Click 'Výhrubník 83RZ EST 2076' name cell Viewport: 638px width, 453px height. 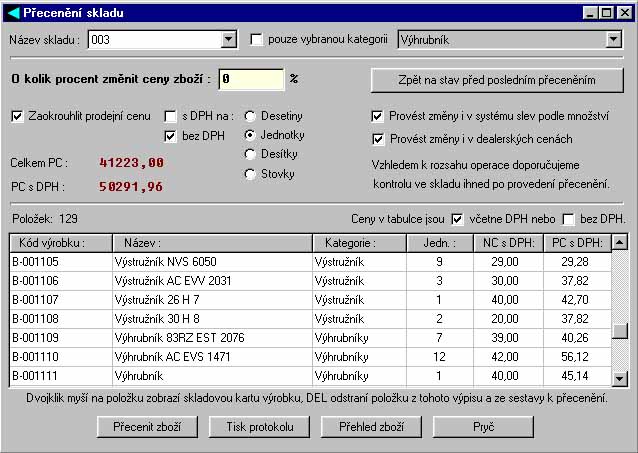(212, 338)
